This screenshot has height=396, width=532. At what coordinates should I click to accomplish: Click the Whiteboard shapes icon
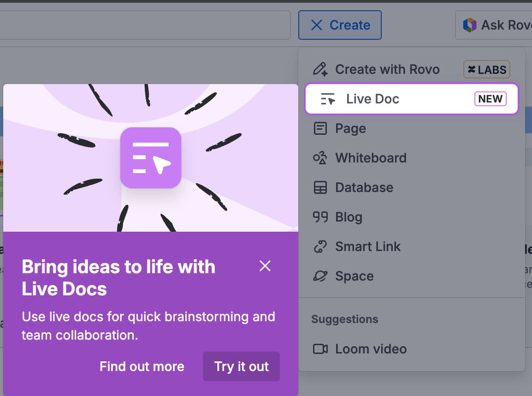pos(320,158)
